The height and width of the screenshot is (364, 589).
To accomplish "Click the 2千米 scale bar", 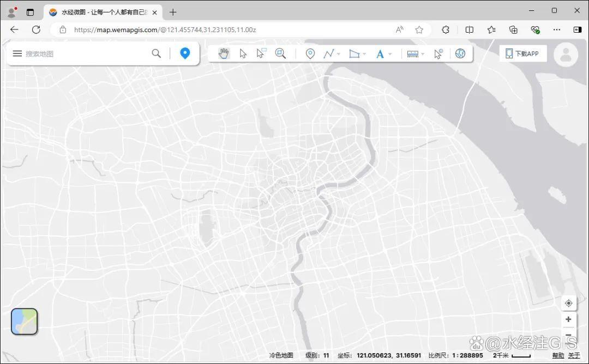I will [512, 355].
